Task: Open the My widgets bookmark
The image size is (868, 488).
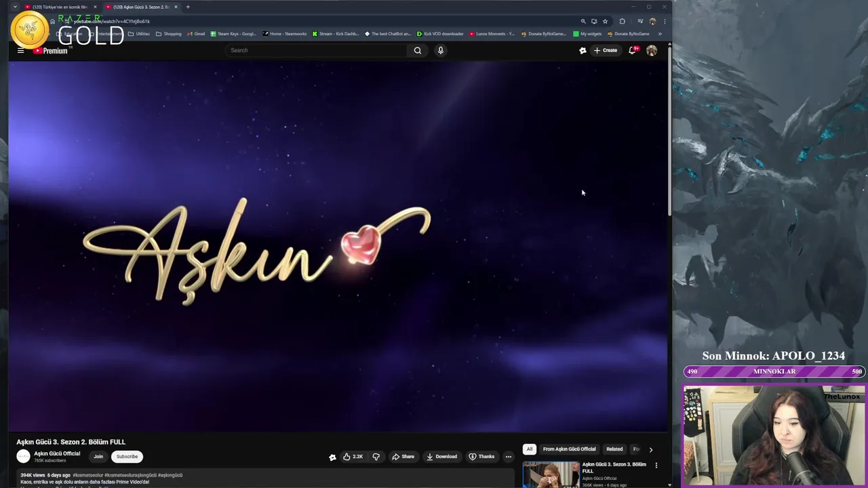Action: [x=587, y=34]
